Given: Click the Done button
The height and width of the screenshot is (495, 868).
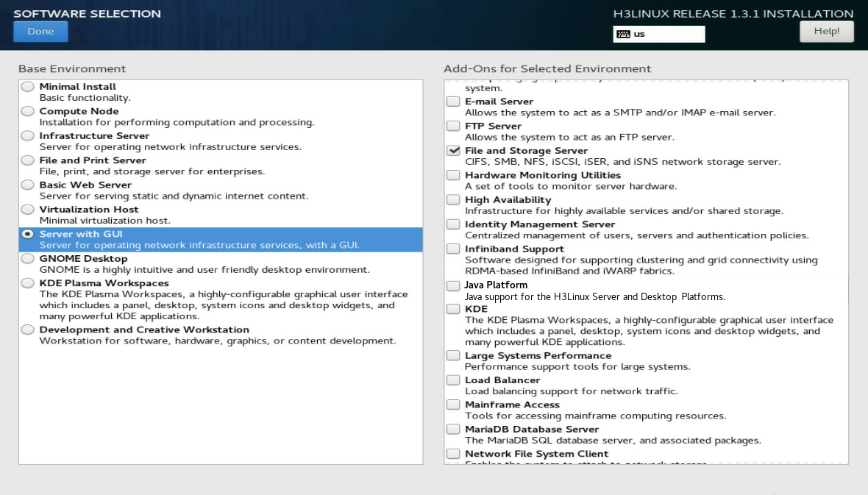Looking at the screenshot, I should tap(40, 32).
